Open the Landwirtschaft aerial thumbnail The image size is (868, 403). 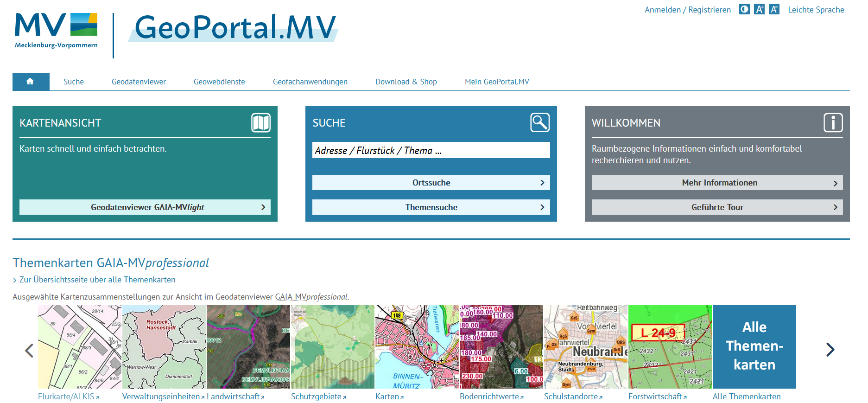click(x=248, y=347)
